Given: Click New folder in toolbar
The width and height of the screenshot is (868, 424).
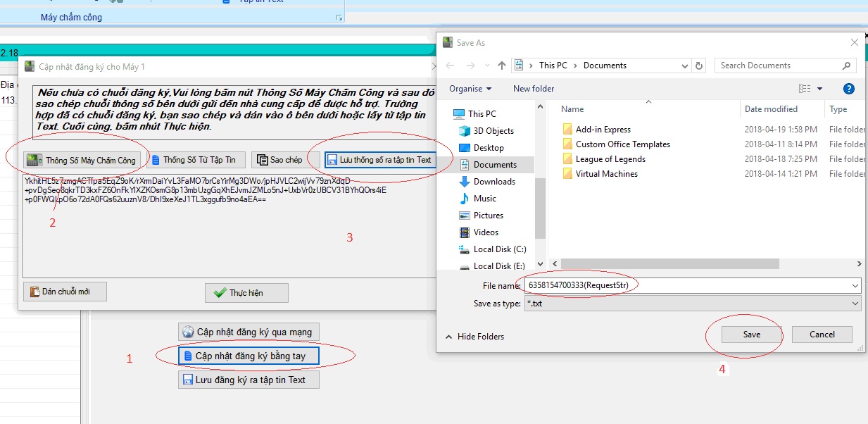Looking at the screenshot, I should [534, 89].
